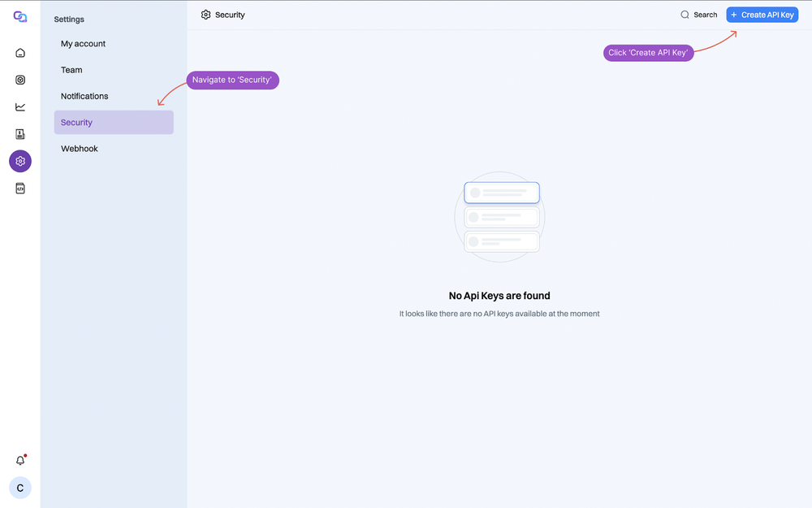
Task: Click the app logo at sidebar top
Action: point(19,15)
